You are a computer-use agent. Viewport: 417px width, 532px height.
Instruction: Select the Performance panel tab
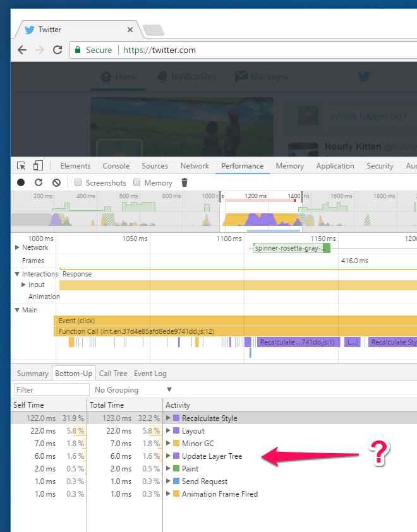pos(243,166)
